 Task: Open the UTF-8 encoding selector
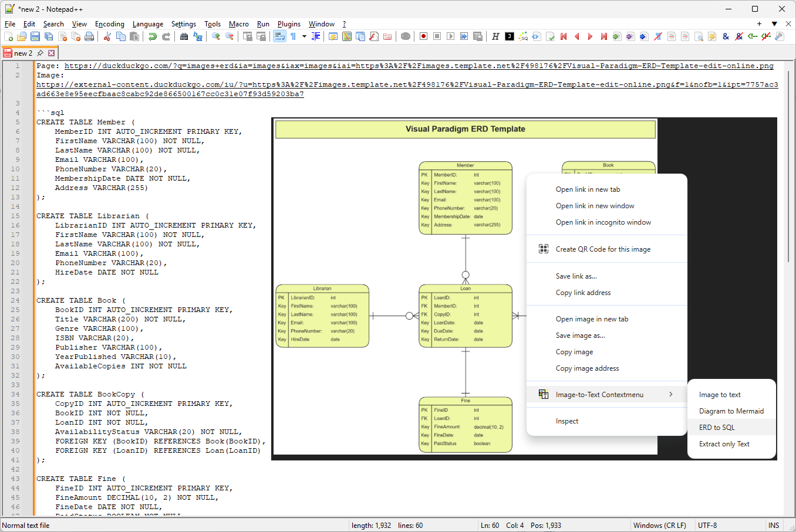tap(707, 526)
